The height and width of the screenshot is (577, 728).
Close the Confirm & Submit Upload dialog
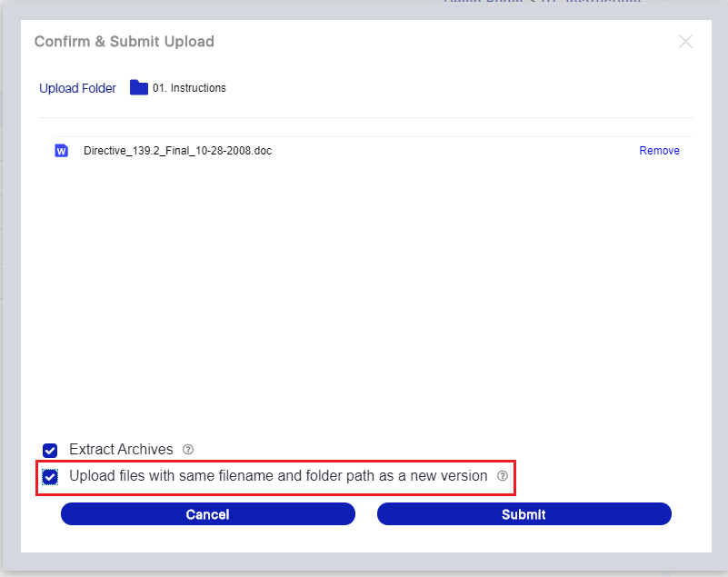[x=685, y=41]
